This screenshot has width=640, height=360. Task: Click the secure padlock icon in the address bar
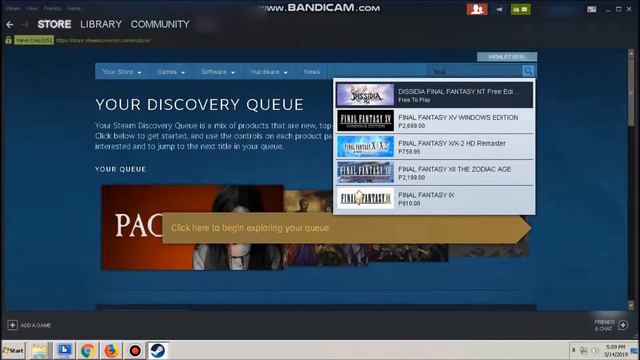pos(8,40)
